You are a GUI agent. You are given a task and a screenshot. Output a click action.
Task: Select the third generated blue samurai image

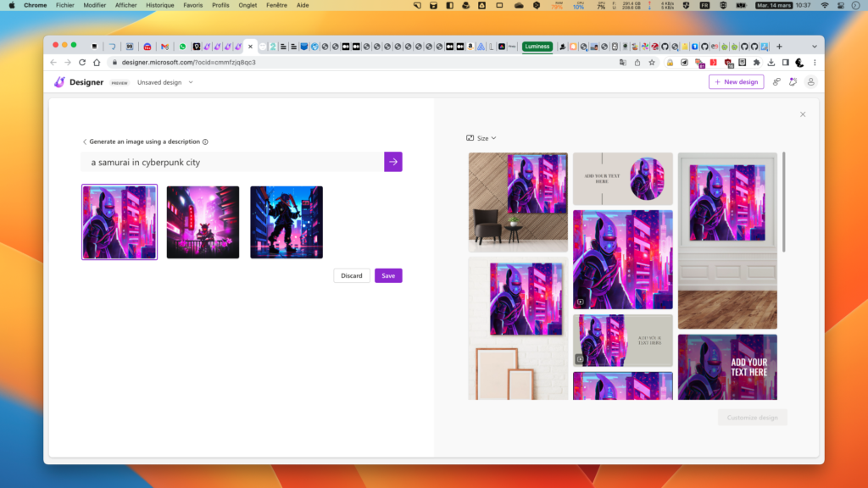pyautogui.click(x=287, y=223)
